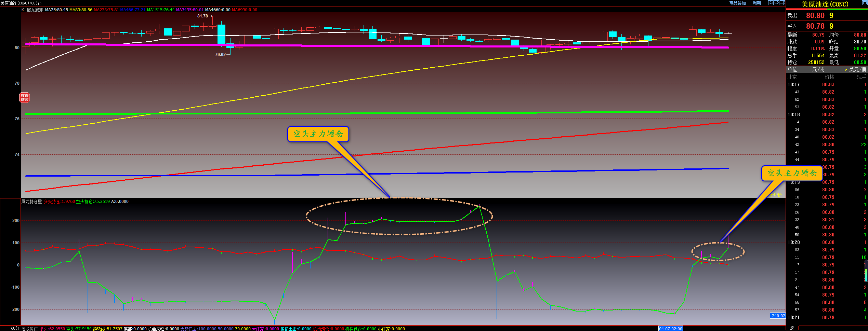Viewport: 868px width, 331px height.
Task: Select the 美元/桶 unit option
Action: pos(855,69)
